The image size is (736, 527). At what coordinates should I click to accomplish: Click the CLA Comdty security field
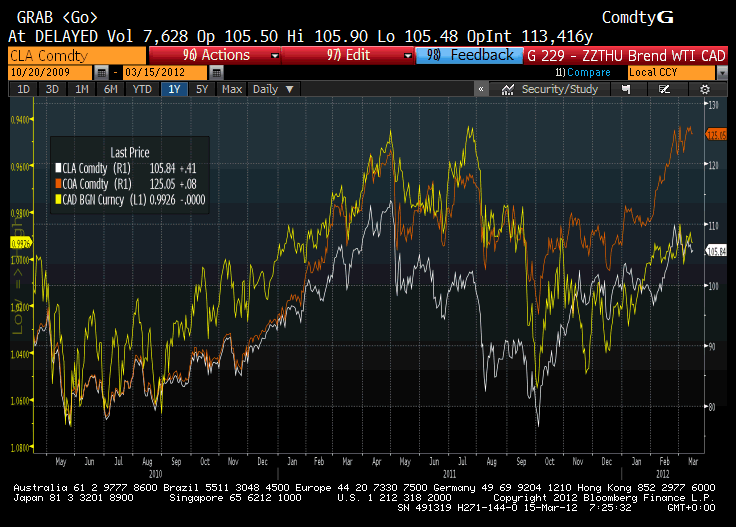[x=77, y=55]
